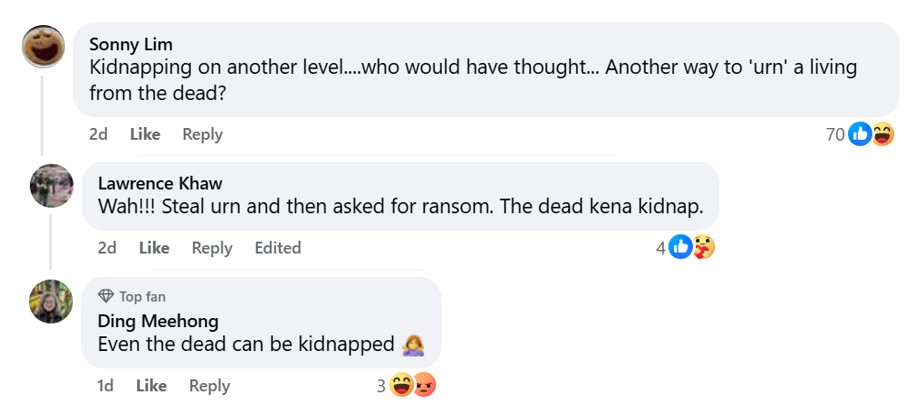Like Lawrence Khaw's comment
916x417 pixels.
(154, 248)
